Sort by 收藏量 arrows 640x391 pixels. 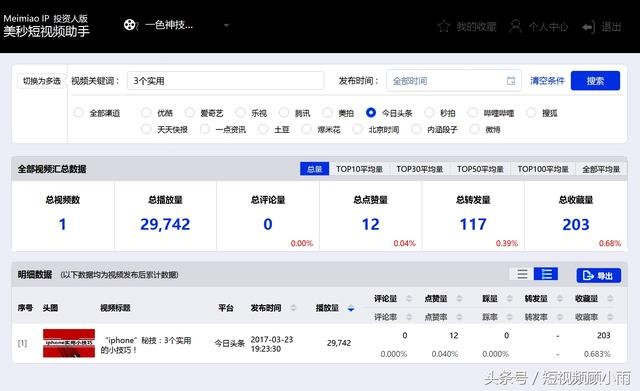(610, 299)
